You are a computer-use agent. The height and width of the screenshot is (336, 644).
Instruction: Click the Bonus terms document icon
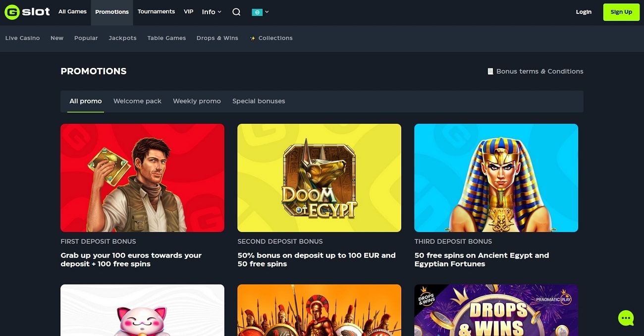click(490, 71)
